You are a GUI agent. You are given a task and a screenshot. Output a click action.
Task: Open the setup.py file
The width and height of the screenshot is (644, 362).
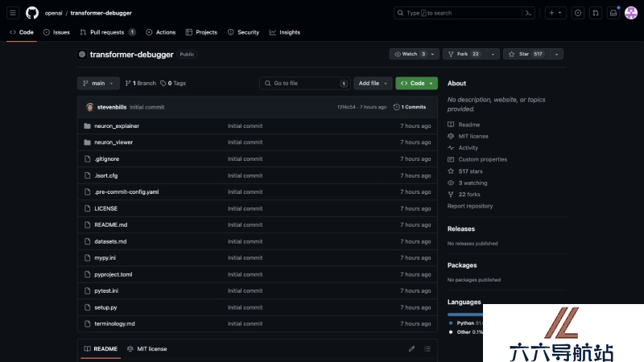point(105,307)
